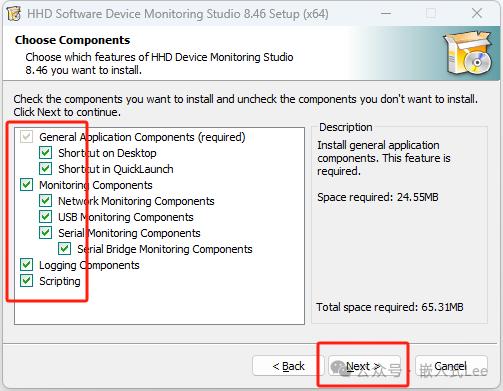Screen dimensions: 503x391
Task: Uncheck Shortcut on Desktop checkbox
Action: 45,153
